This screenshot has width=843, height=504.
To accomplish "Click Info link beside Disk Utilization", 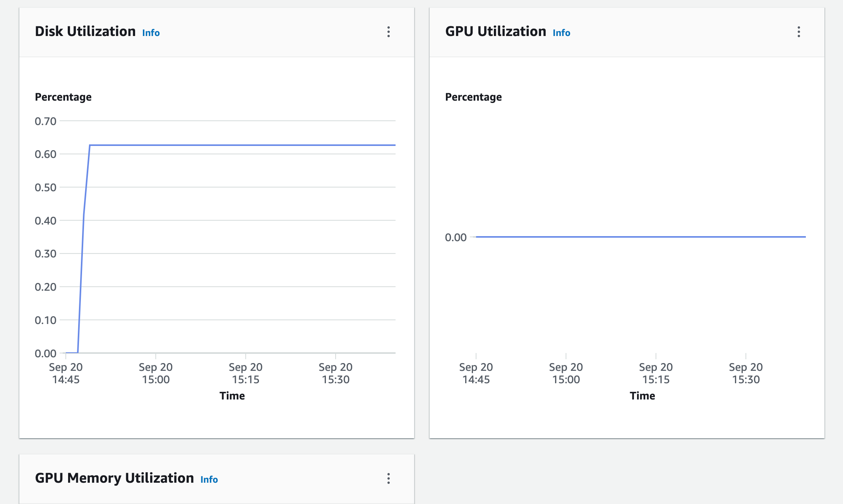I will coord(151,33).
